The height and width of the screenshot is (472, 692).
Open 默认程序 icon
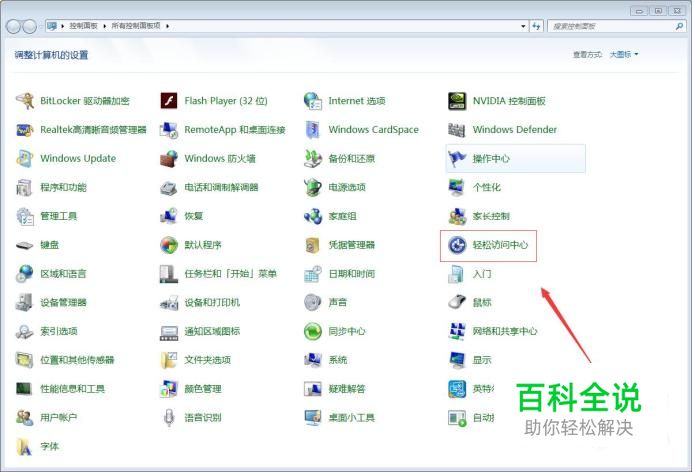click(169, 245)
